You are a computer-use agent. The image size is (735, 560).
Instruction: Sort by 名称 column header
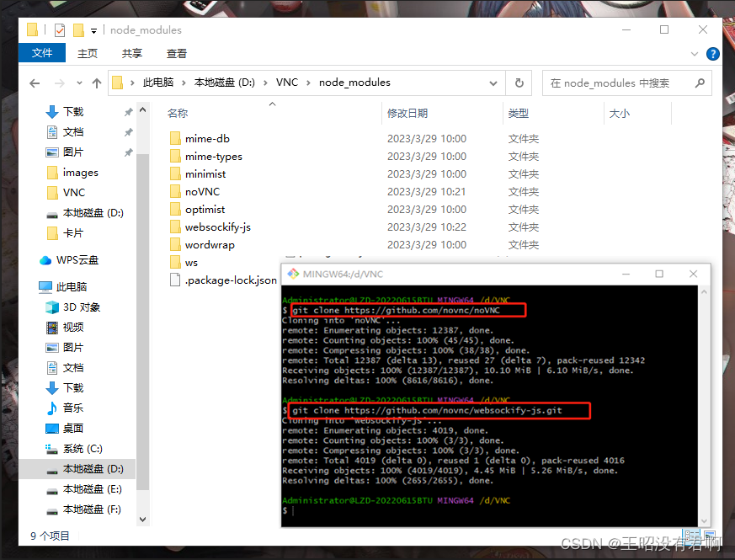(177, 113)
